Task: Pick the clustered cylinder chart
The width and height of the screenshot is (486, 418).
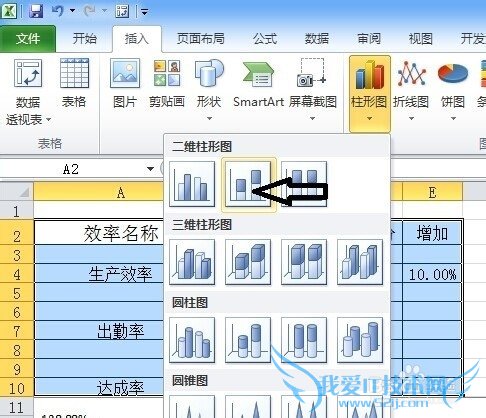Action: (192, 340)
